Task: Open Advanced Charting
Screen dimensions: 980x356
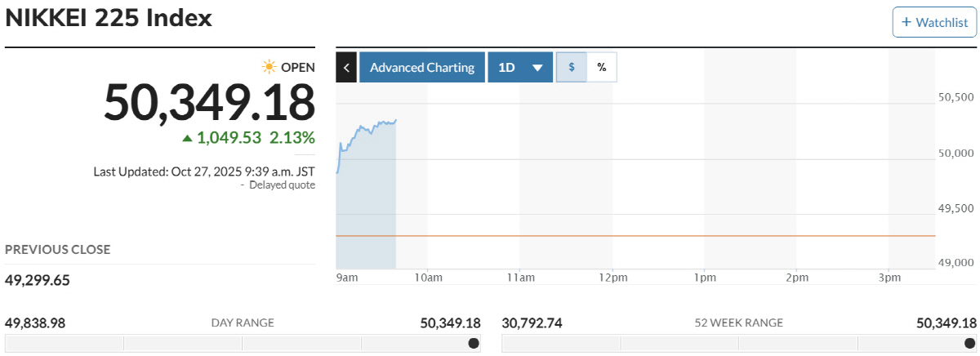Action: click(421, 68)
